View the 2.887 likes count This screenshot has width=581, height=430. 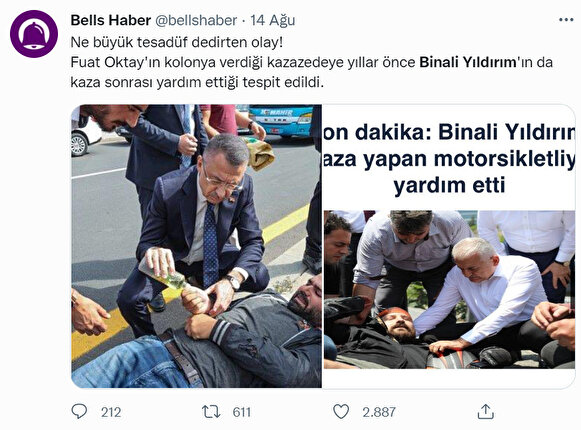(379, 412)
